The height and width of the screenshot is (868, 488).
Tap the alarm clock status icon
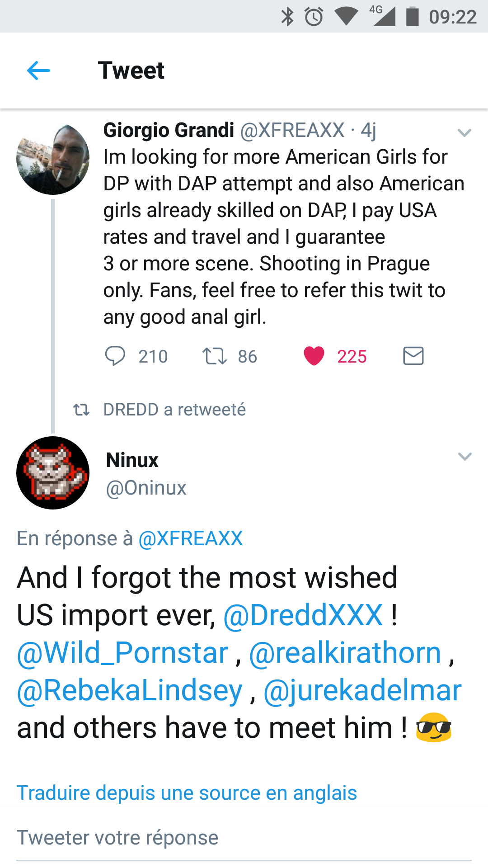(314, 17)
